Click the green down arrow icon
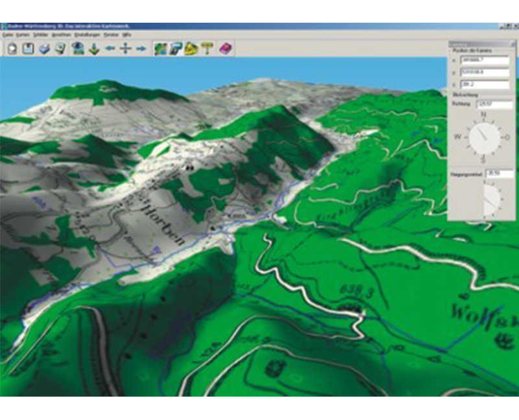519x420 pixels. tap(94, 49)
